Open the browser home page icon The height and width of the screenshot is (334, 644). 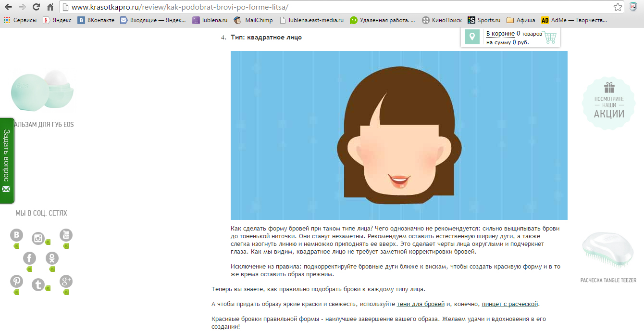click(x=50, y=7)
